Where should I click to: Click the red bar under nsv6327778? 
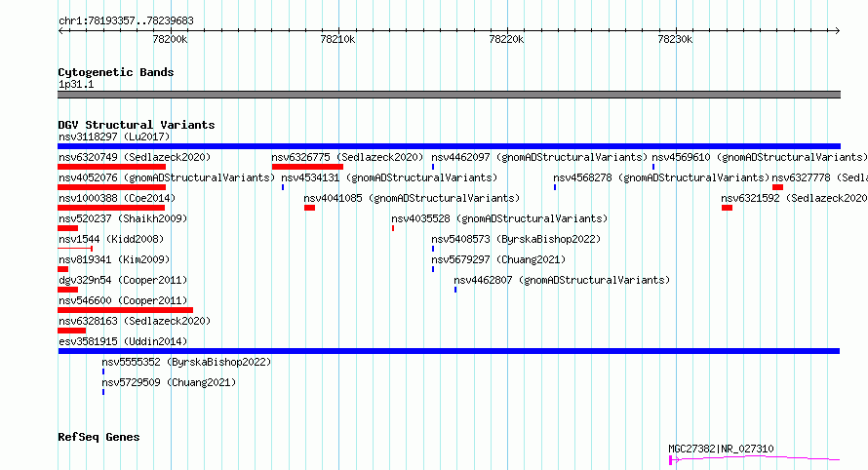point(777,187)
